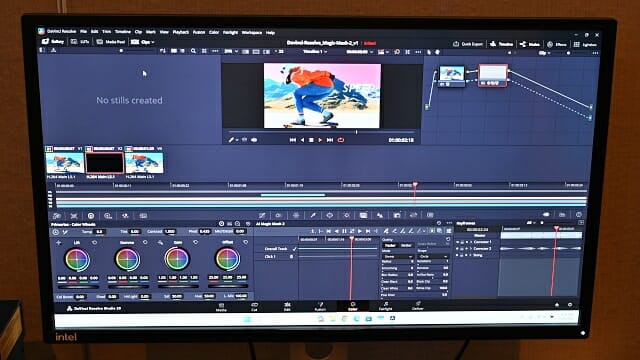The width and height of the screenshot is (640, 360).
Task: Select the Primaries color wheels palette icon
Action: (91, 216)
